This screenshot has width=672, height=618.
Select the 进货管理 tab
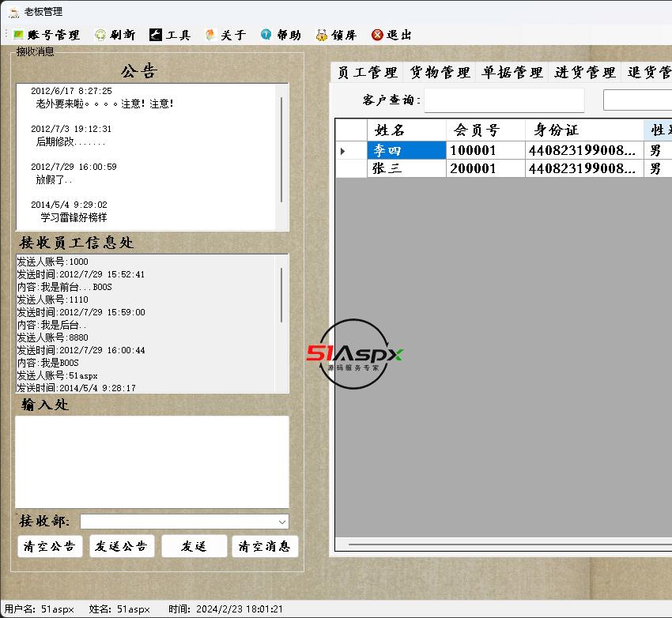click(x=584, y=72)
